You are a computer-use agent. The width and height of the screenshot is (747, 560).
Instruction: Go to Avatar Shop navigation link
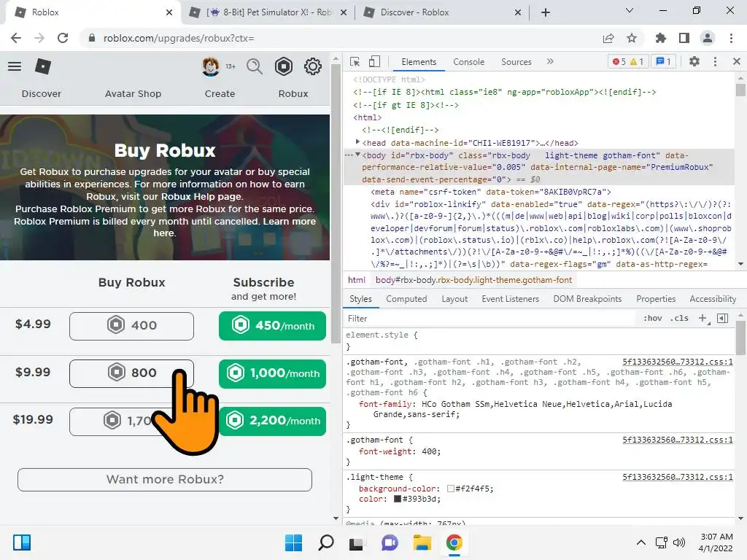133,94
